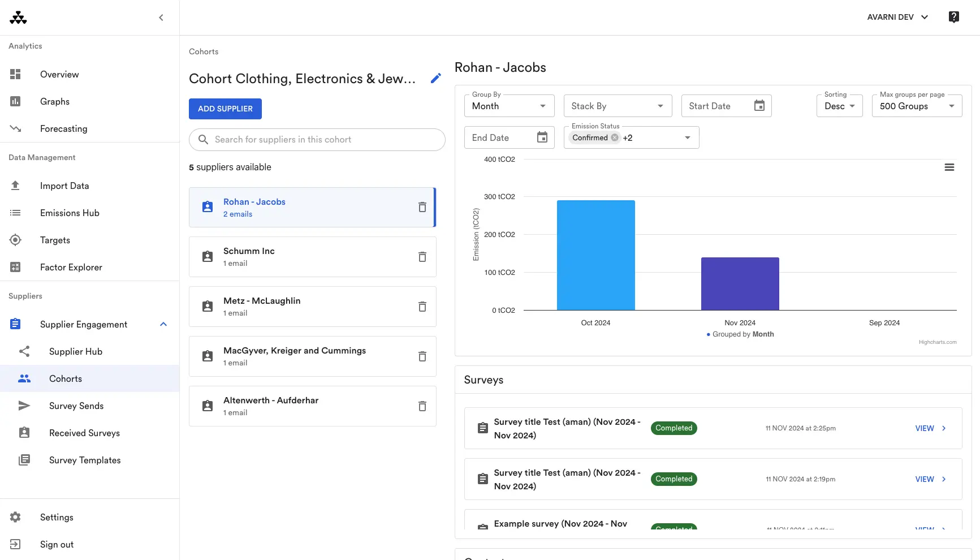
Task: Collapse the sidebar with the chevron arrow
Action: tap(161, 18)
